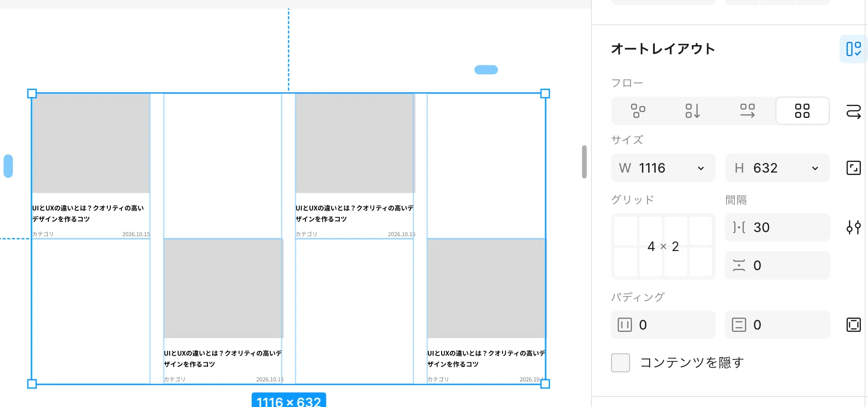
Task: Click the blue pill handle above the grid frame
Action: 486,70
